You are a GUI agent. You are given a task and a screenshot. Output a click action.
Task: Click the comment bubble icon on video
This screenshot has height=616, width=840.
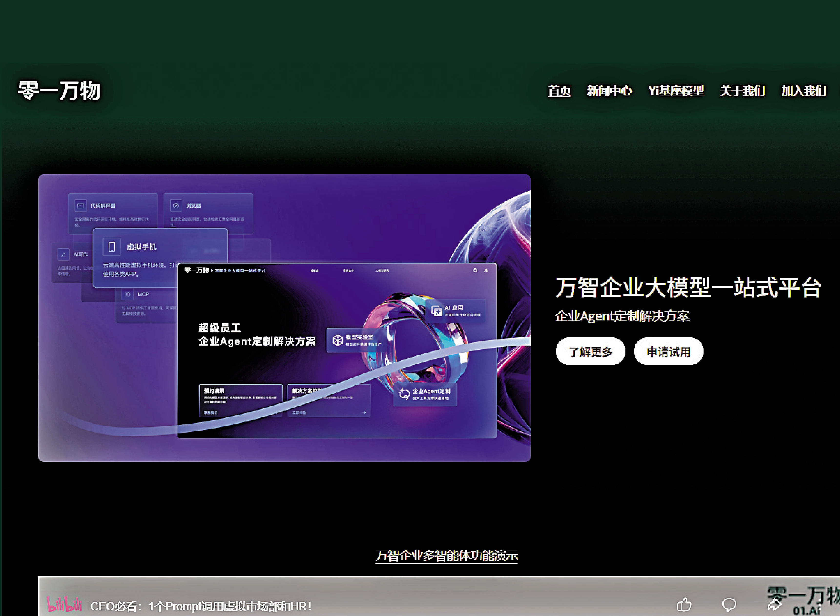pyautogui.click(x=729, y=605)
